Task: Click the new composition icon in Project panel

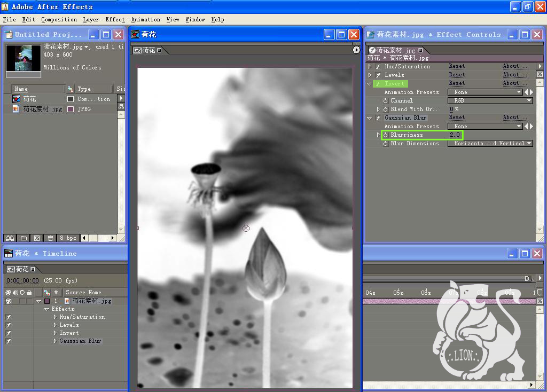Action: 37,238
